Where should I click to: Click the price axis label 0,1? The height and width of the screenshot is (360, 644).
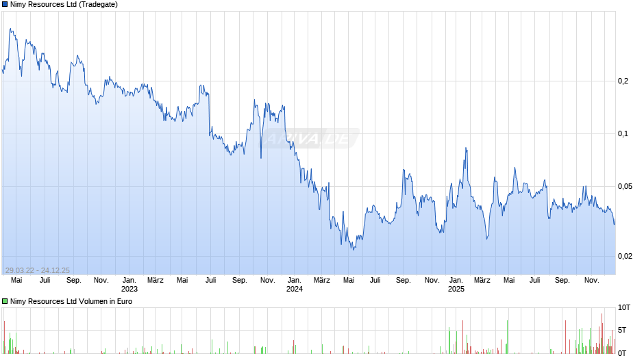click(623, 133)
